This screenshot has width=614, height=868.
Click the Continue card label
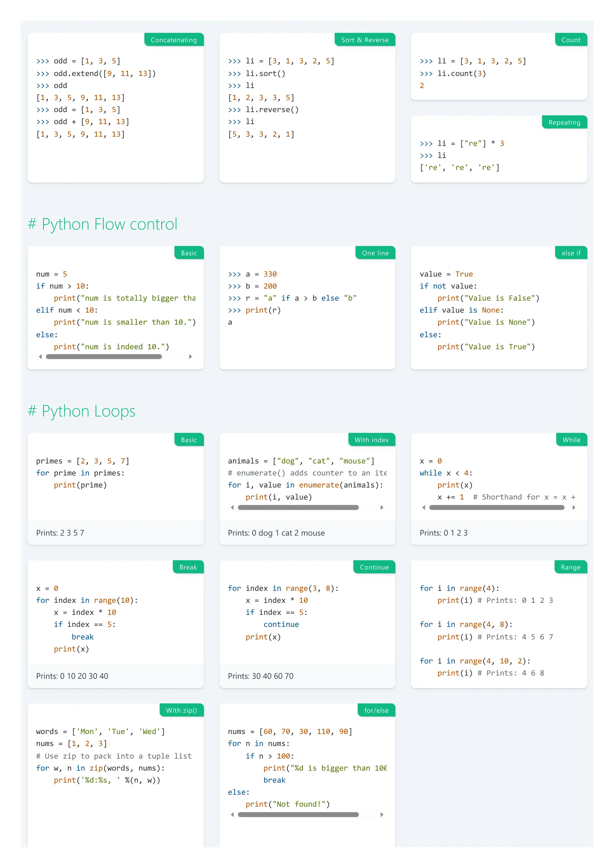click(x=374, y=567)
